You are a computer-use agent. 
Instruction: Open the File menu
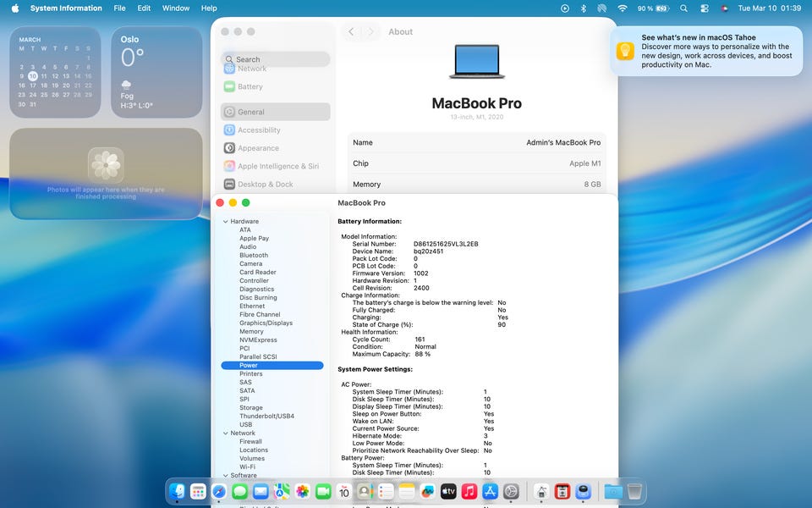[119, 8]
